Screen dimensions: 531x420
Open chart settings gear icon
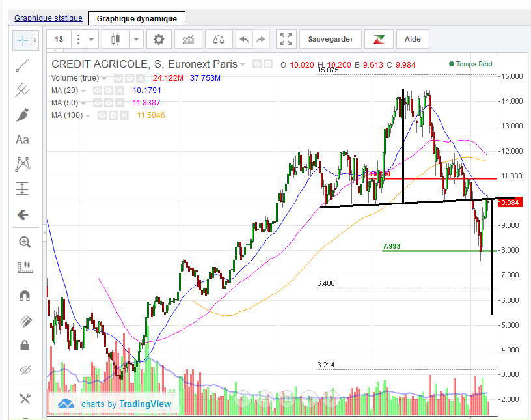coord(159,39)
